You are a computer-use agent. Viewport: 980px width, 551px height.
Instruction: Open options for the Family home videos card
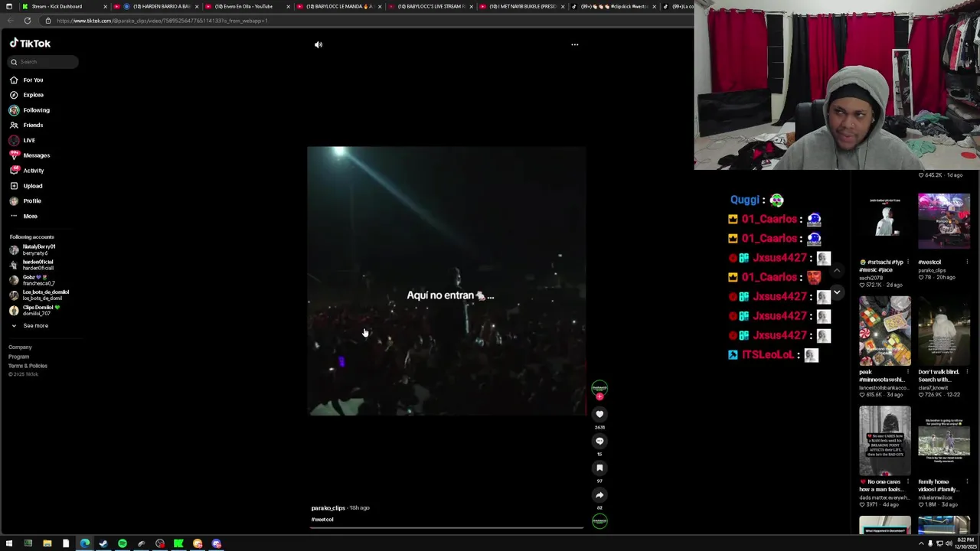967,482
